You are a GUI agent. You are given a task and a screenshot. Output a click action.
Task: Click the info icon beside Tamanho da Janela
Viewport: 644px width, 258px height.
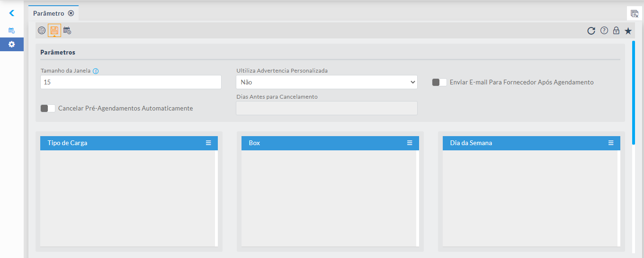(x=96, y=71)
